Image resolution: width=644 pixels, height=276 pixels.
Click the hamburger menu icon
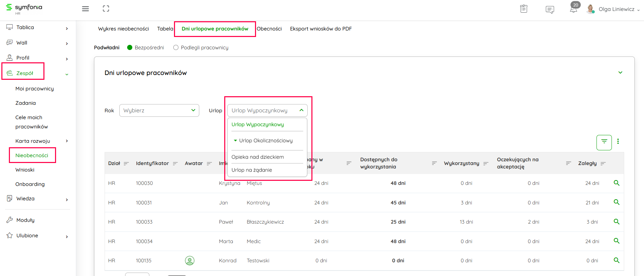pyautogui.click(x=85, y=9)
